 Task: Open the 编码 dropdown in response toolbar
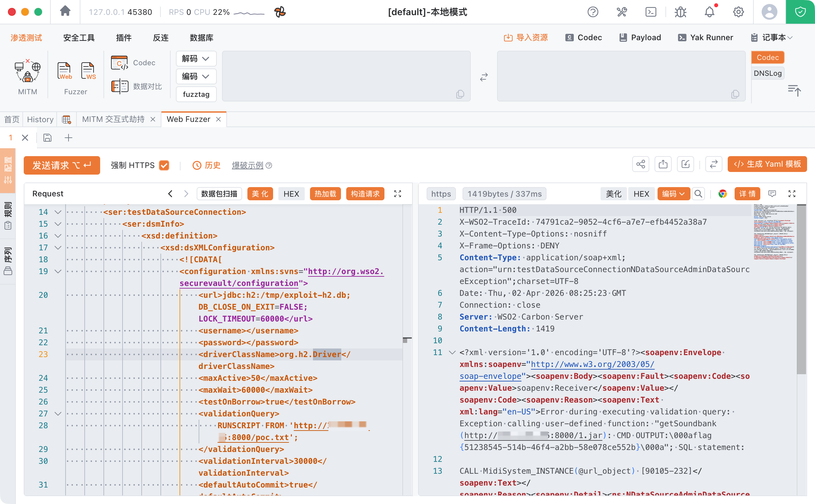pos(673,194)
